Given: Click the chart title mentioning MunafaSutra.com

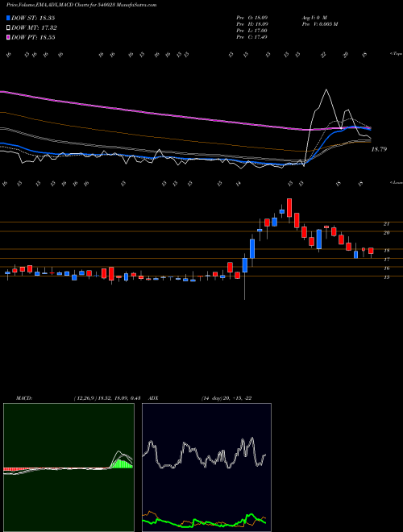Looking at the screenshot, I should click(x=81, y=6).
